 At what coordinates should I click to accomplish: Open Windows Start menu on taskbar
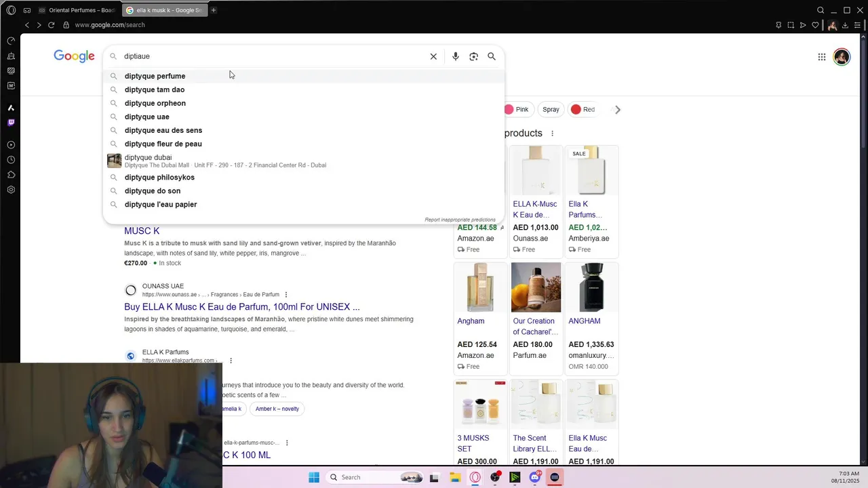click(x=314, y=477)
